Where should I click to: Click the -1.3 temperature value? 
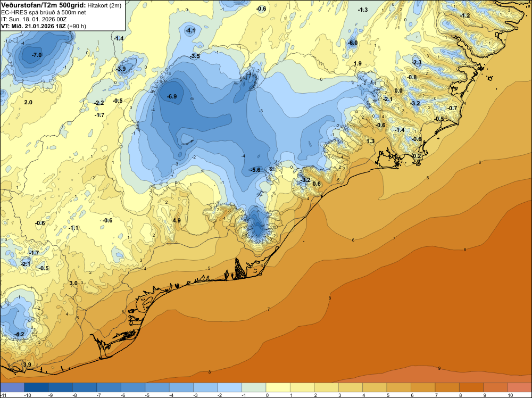point(363,10)
